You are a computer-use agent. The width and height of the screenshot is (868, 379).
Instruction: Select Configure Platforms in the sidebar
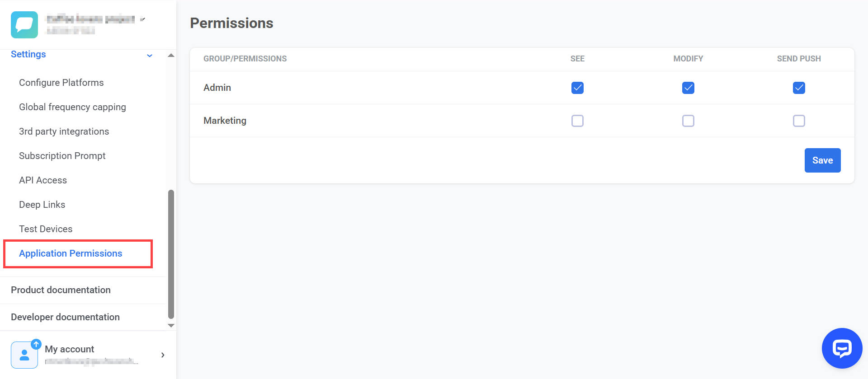click(x=61, y=83)
